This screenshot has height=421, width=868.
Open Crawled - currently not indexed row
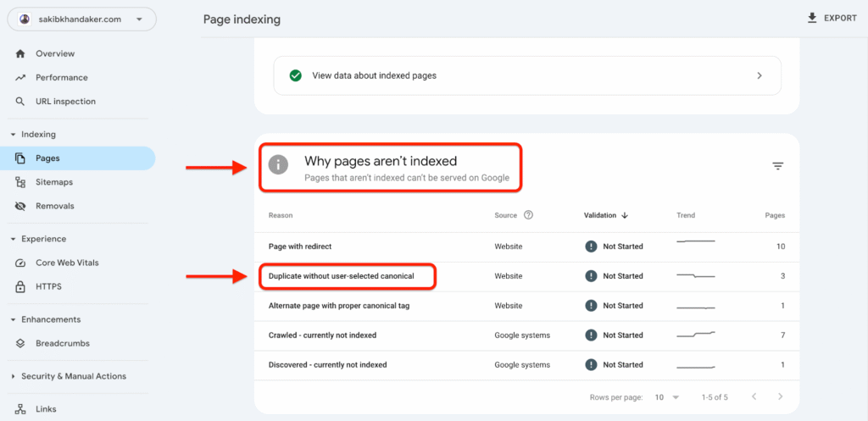(322, 335)
